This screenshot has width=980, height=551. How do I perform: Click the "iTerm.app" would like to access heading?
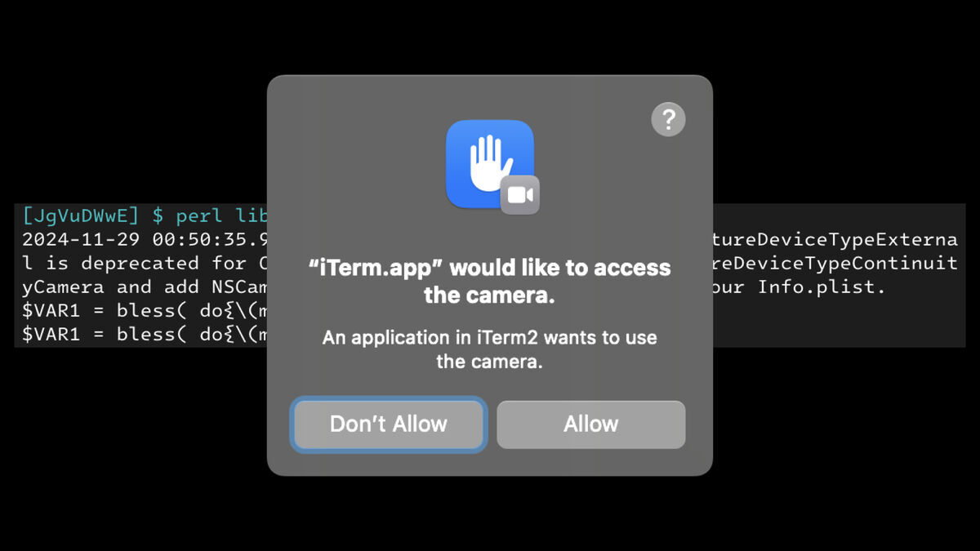490,282
